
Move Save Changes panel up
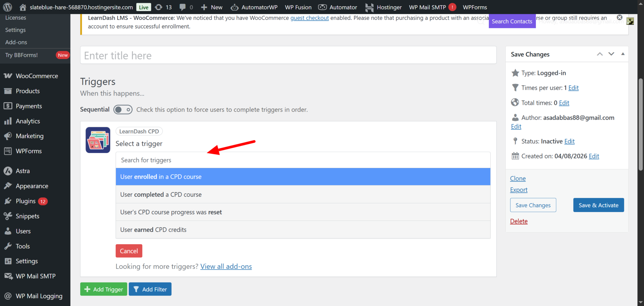(x=600, y=54)
